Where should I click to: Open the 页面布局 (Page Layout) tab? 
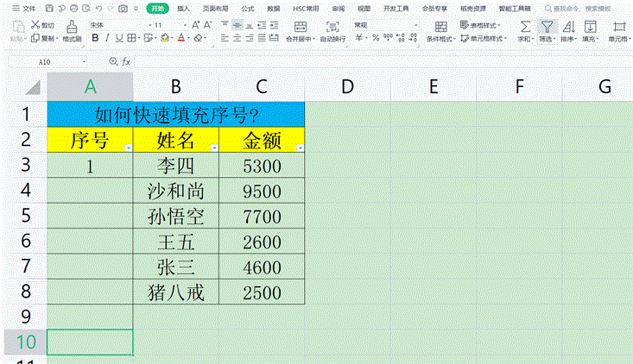(215, 8)
